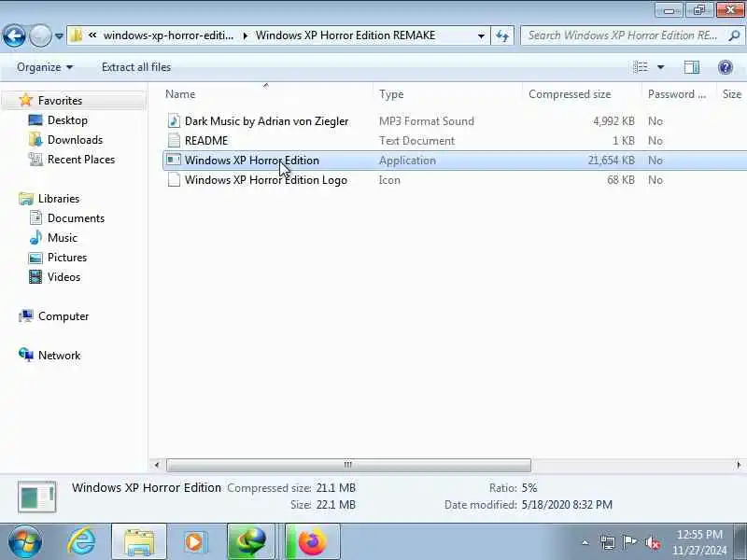
Task: Select Windows XP Horror Edition REMAKE breadcrumb
Action: 345,35
